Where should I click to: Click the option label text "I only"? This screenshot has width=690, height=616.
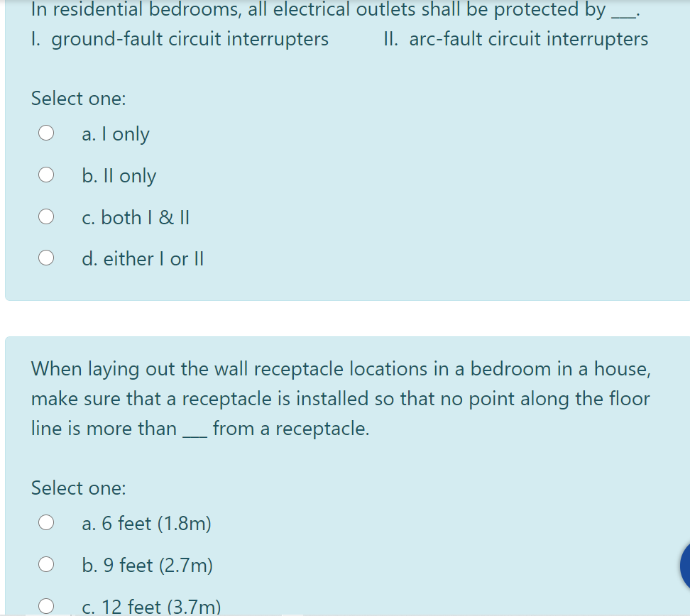point(115,133)
